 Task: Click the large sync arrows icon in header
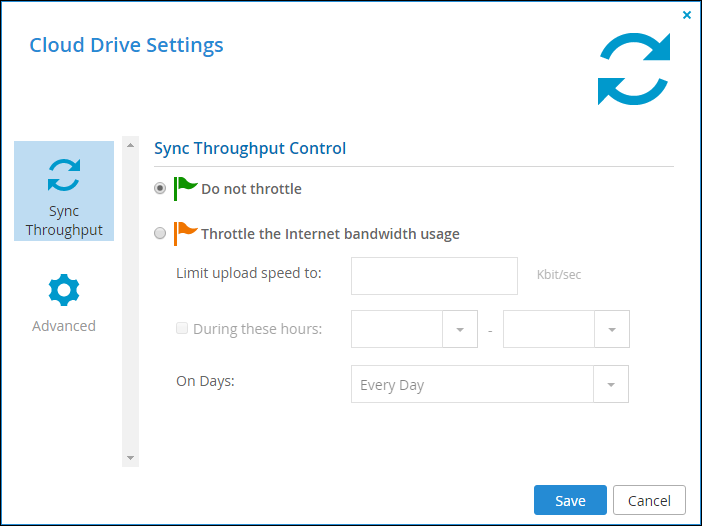(x=634, y=69)
